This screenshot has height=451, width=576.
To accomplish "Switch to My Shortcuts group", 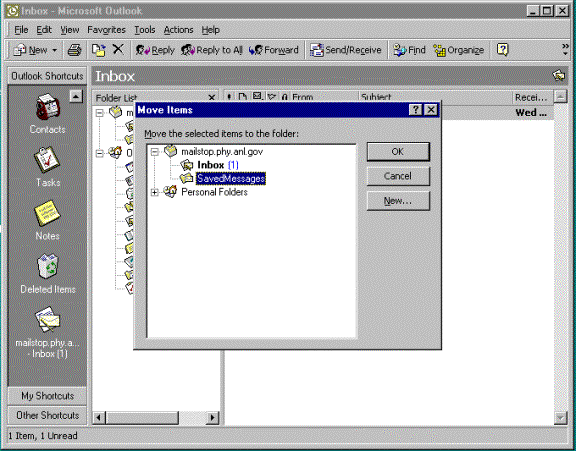I will [x=47, y=396].
